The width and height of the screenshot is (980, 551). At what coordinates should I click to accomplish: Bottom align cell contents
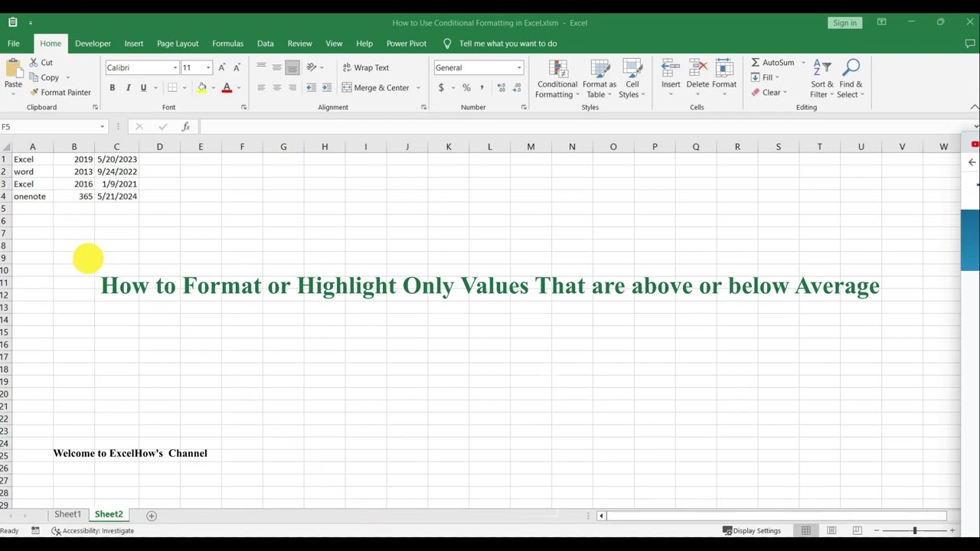click(292, 67)
